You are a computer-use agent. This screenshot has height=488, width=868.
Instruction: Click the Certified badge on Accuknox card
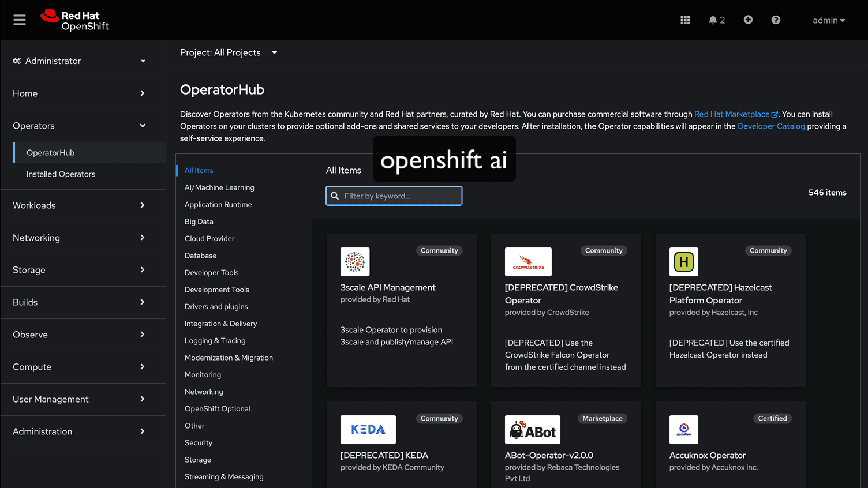tap(772, 419)
